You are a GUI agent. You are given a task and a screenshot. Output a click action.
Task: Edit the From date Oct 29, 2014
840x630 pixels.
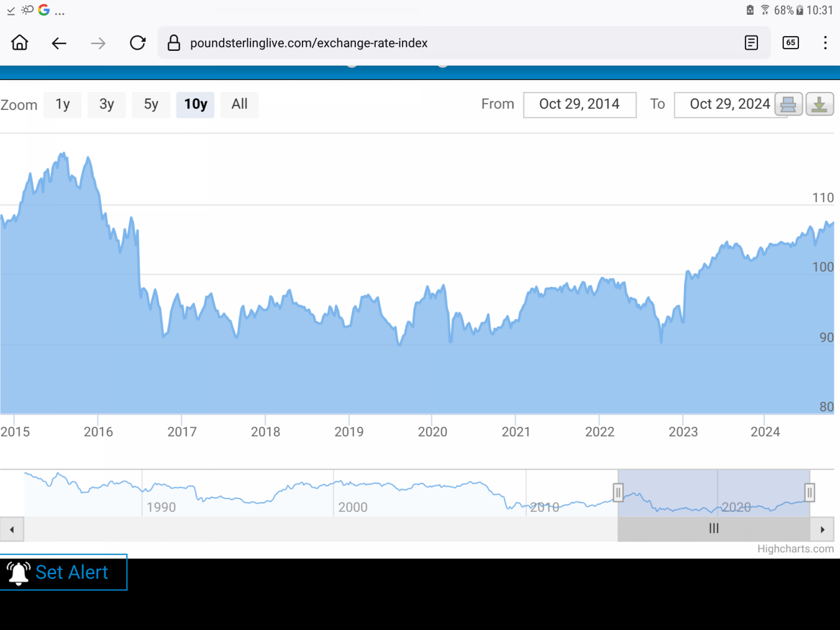click(580, 104)
